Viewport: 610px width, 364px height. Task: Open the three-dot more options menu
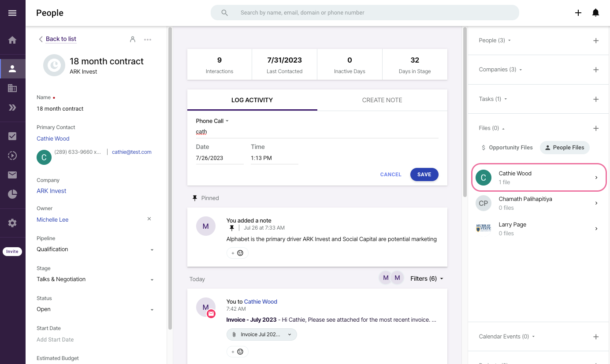click(x=148, y=39)
